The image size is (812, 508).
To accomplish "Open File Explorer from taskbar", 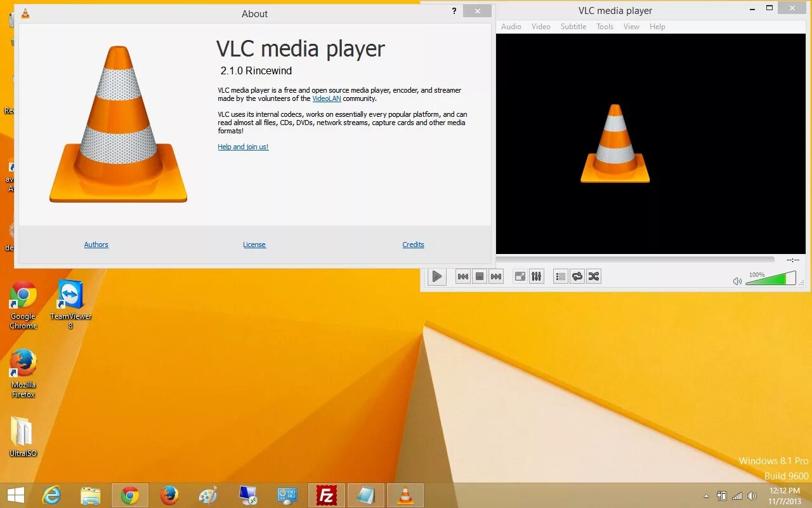I will click(x=91, y=495).
